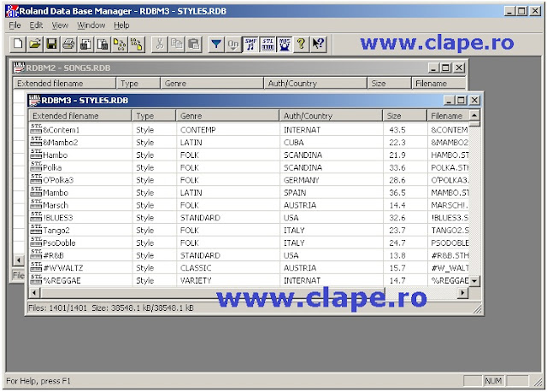
Task: Click the blue funnel Filter icon
Action: 216,44
